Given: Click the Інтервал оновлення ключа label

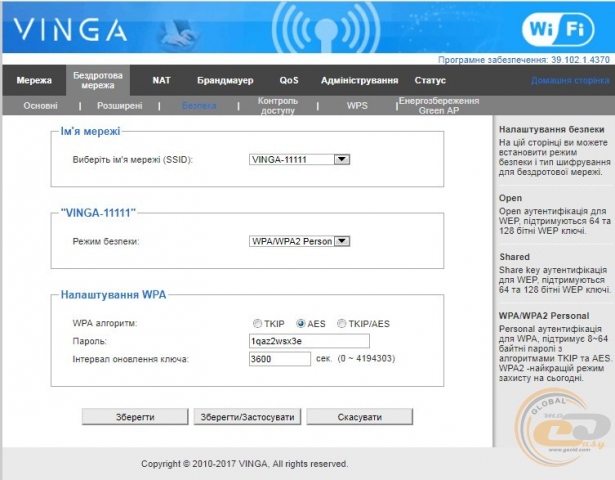Looking at the screenshot, I should coord(131,359).
